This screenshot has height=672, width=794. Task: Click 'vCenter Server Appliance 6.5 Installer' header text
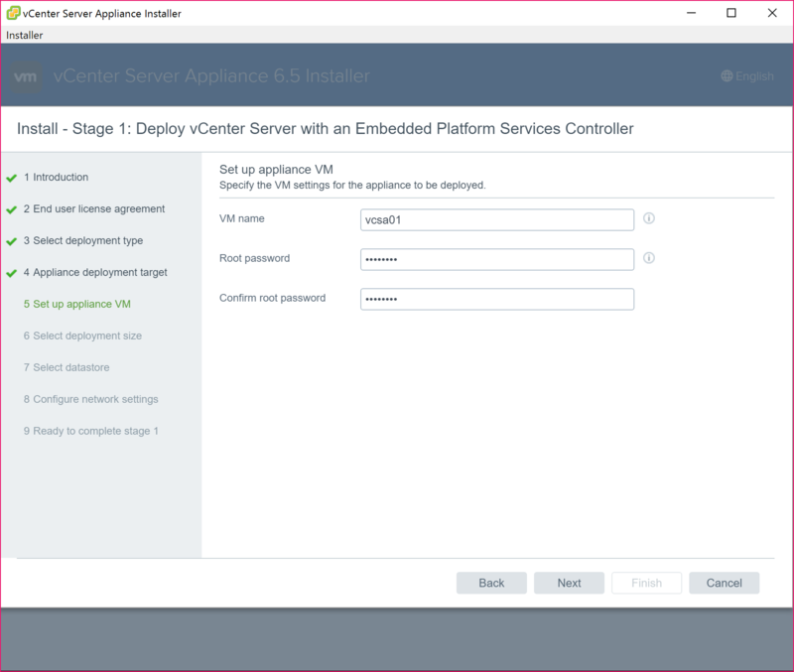(x=211, y=76)
